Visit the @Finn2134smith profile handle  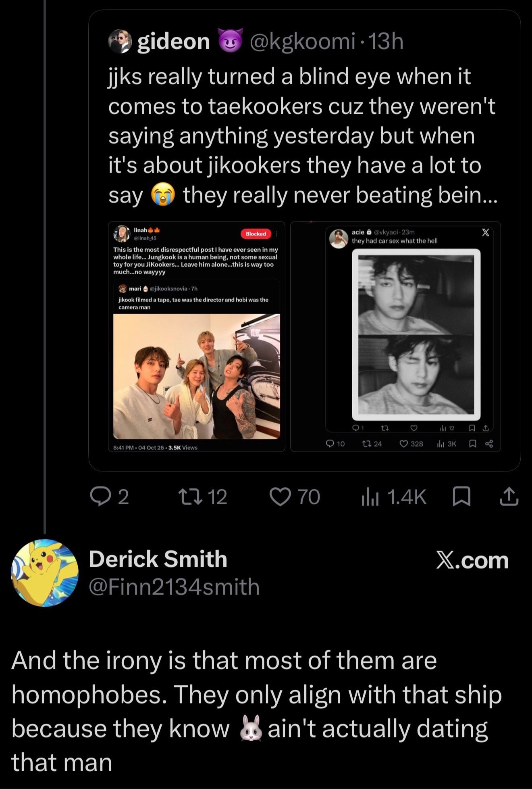click(174, 587)
